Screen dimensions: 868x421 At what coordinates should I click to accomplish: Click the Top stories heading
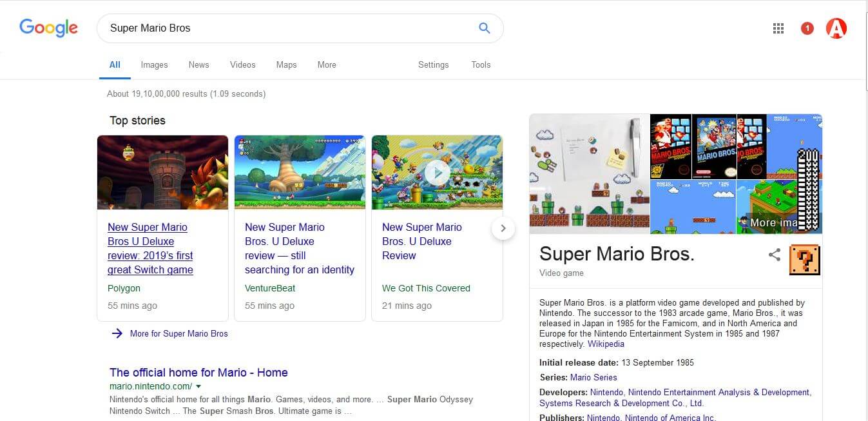click(137, 121)
